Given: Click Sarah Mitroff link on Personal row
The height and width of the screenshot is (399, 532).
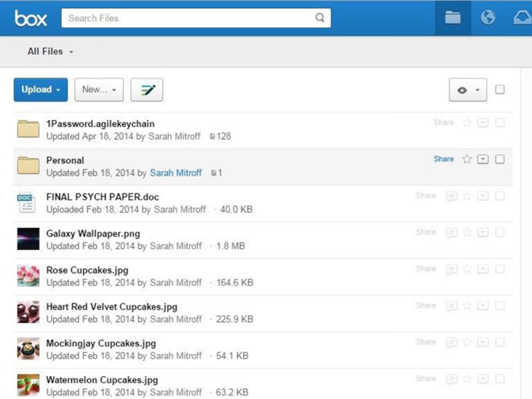Looking at the screenshot, I should [x=176, y=173].
